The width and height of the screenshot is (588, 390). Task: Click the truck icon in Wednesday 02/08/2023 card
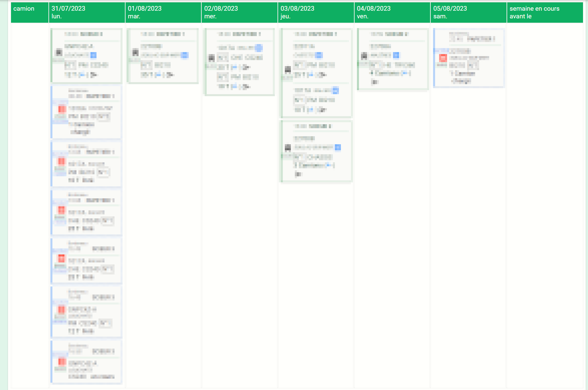212,58
